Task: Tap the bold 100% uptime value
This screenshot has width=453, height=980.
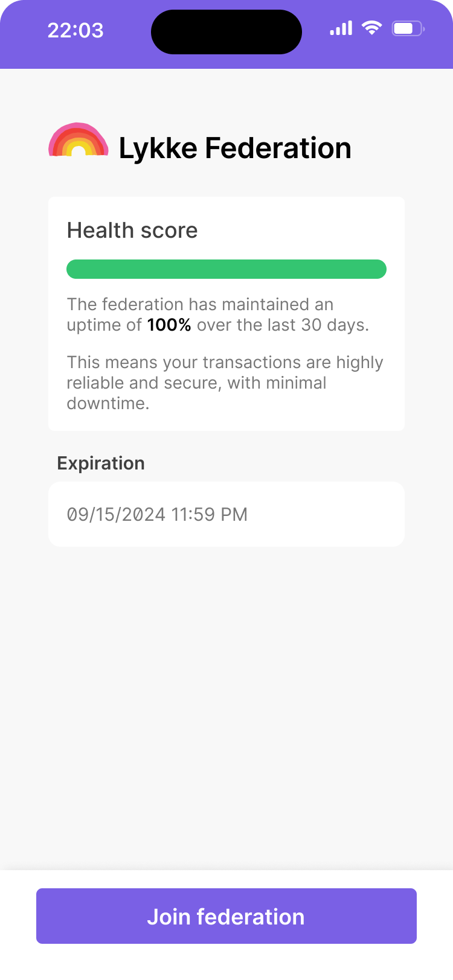Action: click(x=169, y=325)
